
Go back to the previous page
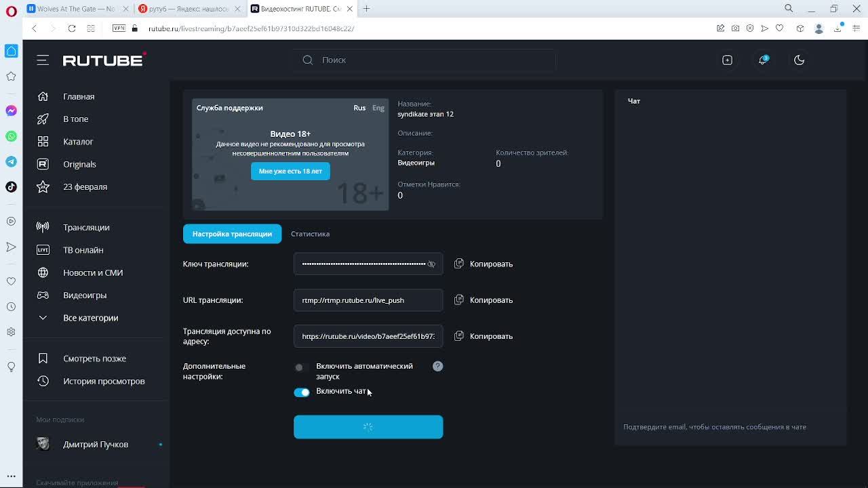[34, 28]
